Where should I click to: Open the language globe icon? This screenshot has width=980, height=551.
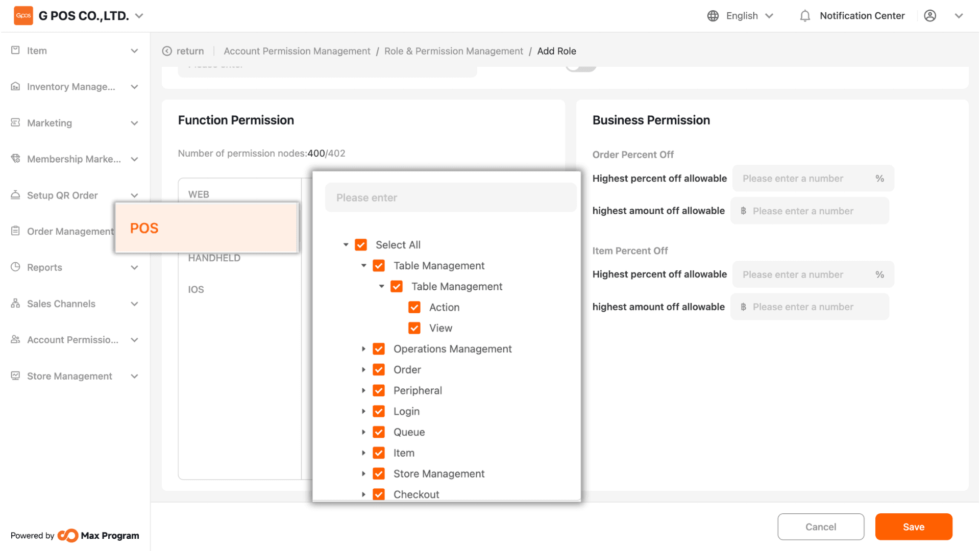click(713, 16)
